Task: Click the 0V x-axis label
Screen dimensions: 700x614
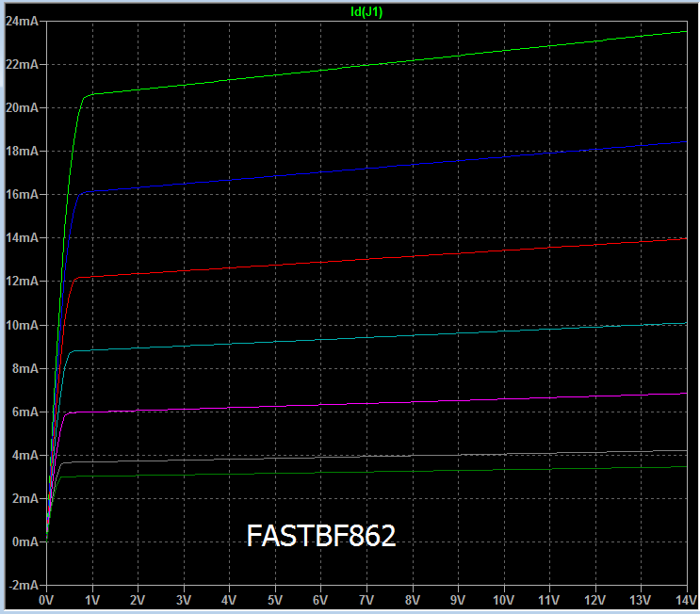Action: pyautogui.click(x=46, y=600)
